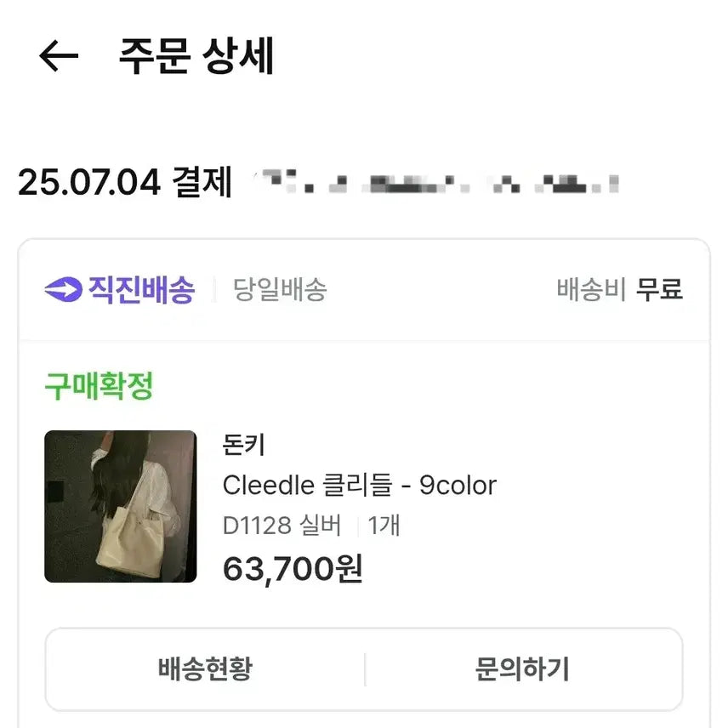Screen dimensions: 728x728
Task: Select the D1128 실버 option text
Action: pyautogui.click(x=282, y=526)
